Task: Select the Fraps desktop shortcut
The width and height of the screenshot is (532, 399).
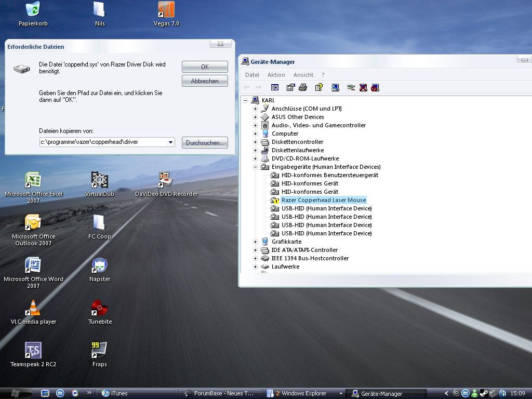Action: pyautogui.click(x=99, y=355)
